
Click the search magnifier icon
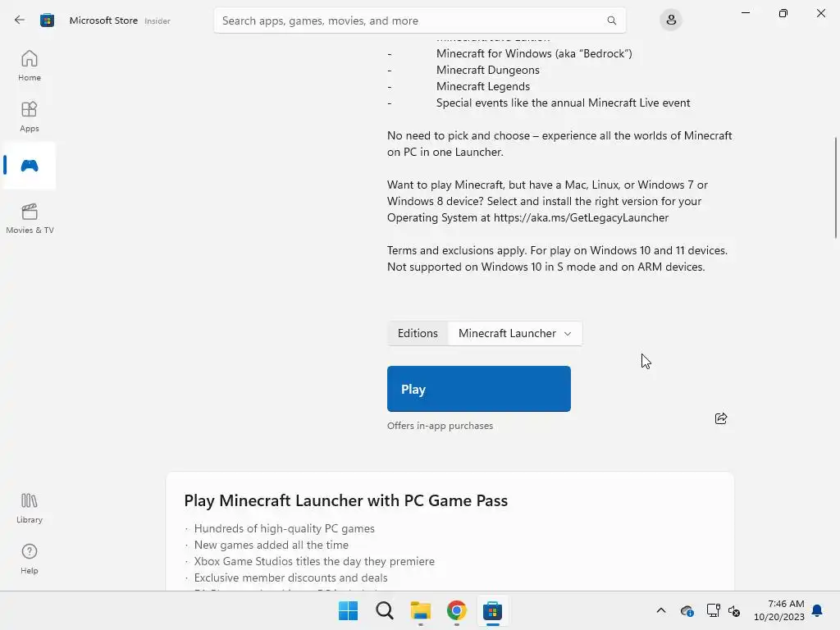611,21
